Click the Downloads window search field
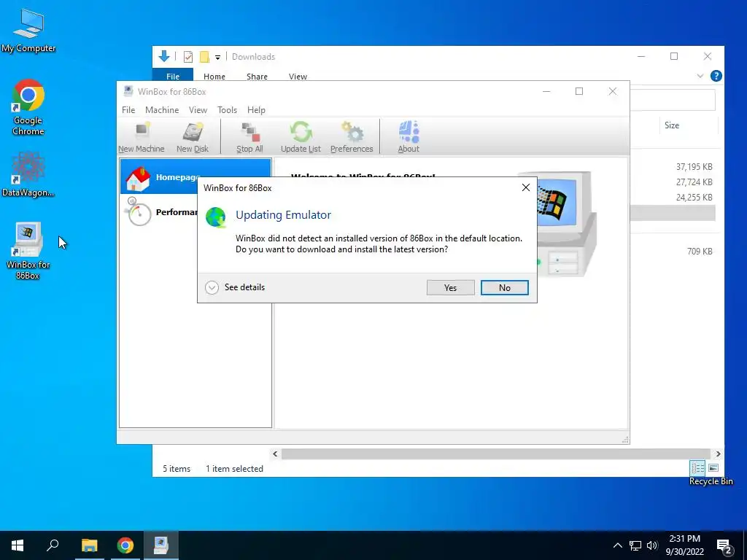The height and width of the screenshot is (560, 747). pos(672,100)
